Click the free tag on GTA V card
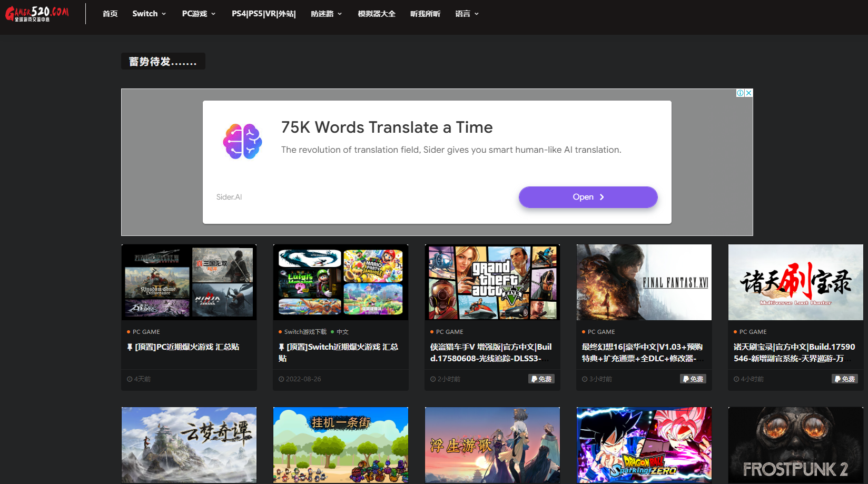This screenshot has height=484, width=868. coord(541,379)
